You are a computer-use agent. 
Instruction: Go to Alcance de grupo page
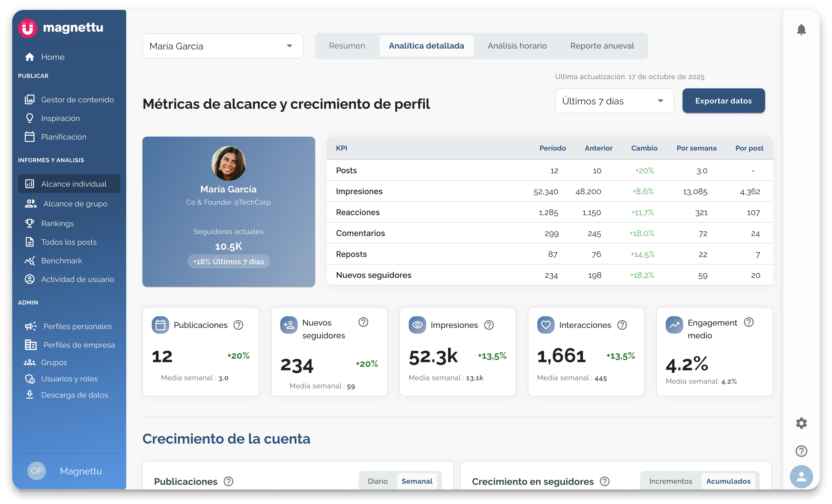point(75,204)
